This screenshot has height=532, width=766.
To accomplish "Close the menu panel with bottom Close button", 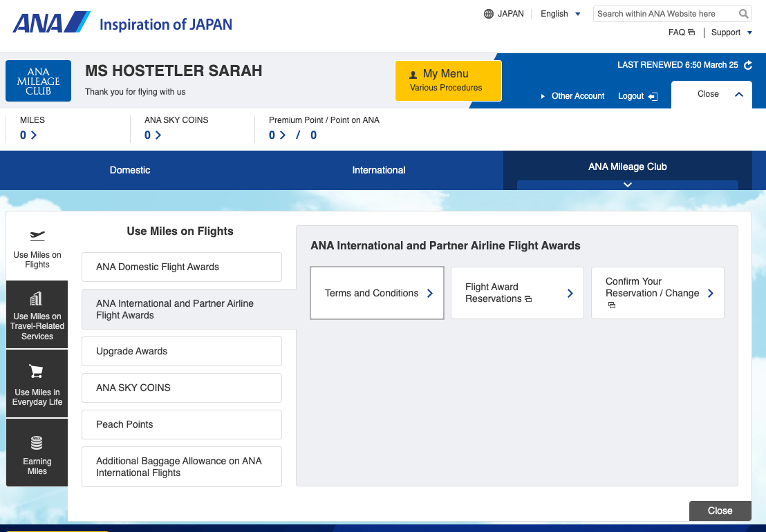I will 720,511.
